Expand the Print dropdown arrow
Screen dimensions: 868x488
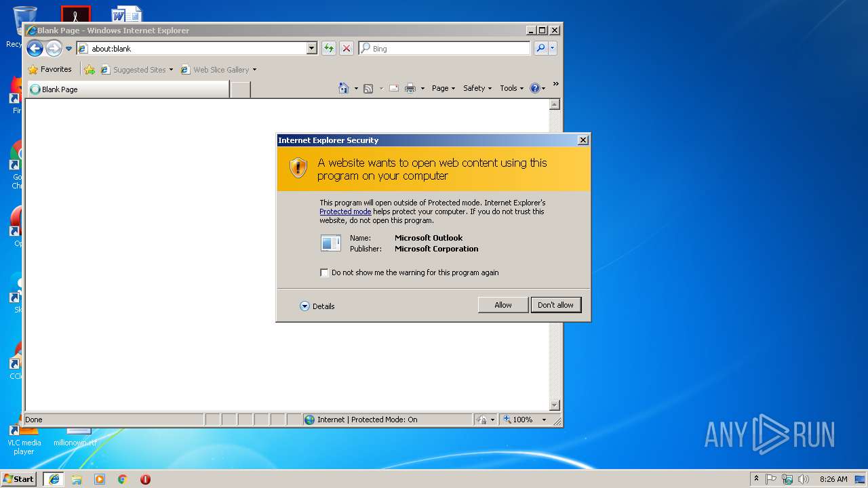[x=422, y=88]
